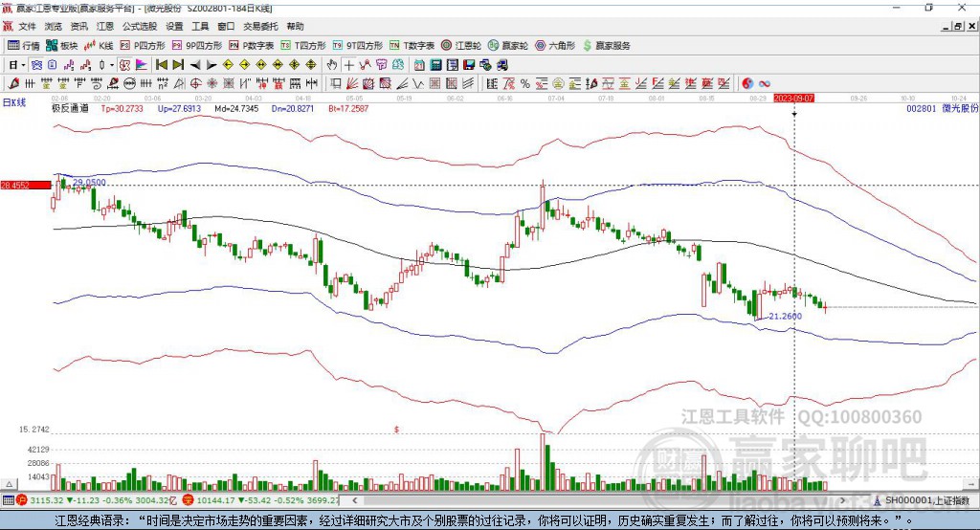Open the 六角形 hexagon tool
The width and height of the screenshot is (980, 530).
(x=555, y=46)
